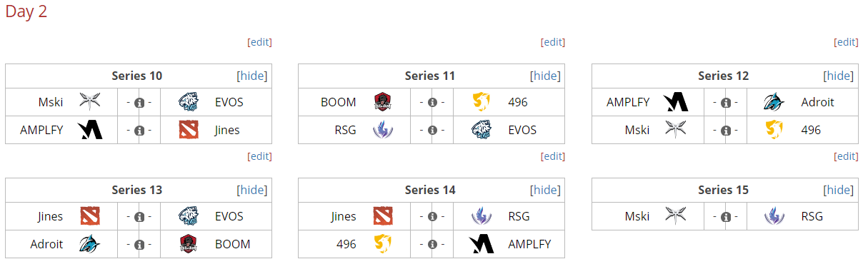The width and height of the screenshot is (868, 264).
Task: Click edit link above Series 10
Action: (x=259, y=42)
